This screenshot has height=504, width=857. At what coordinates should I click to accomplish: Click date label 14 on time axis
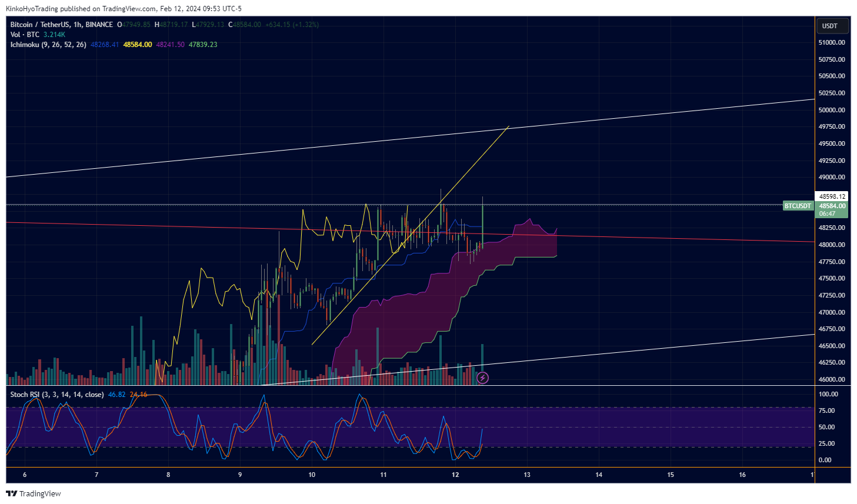tap(599, 475)
